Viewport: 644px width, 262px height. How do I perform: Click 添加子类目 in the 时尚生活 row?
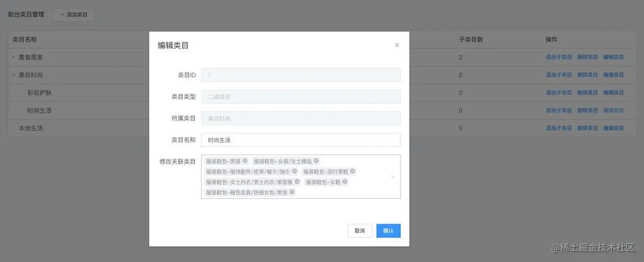[x=559, y=110]
